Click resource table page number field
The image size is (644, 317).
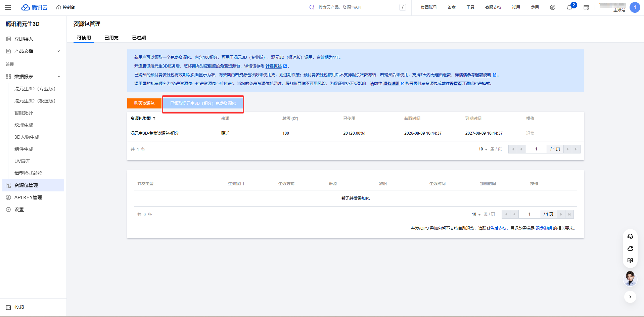click(536, 149)
